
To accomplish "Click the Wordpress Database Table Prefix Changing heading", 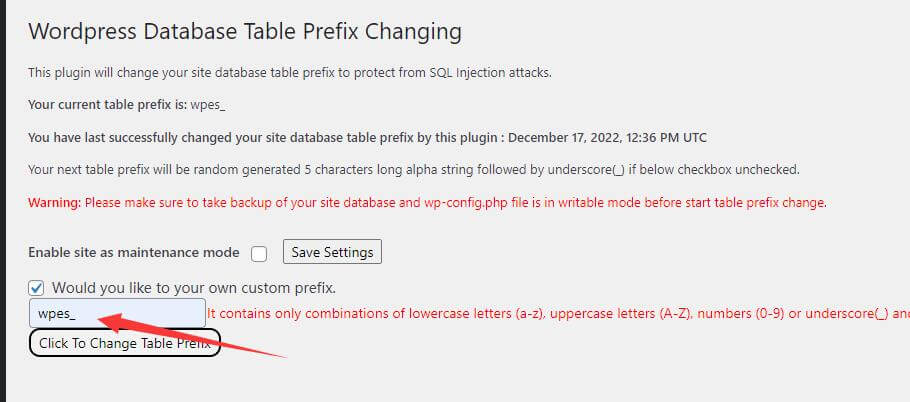I will tap(245, 31).
